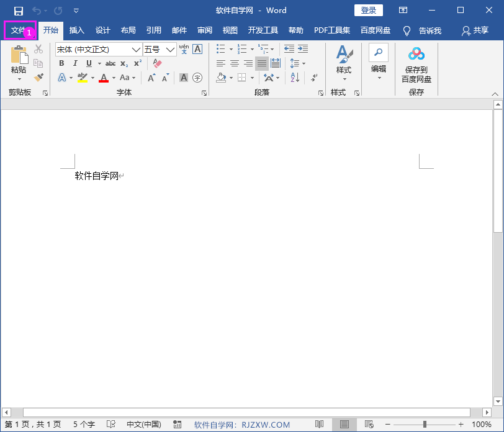The image size is (504, 432).
Task: Open the font name dropdown
Action: pyautogui.click(x=136, y=49)
